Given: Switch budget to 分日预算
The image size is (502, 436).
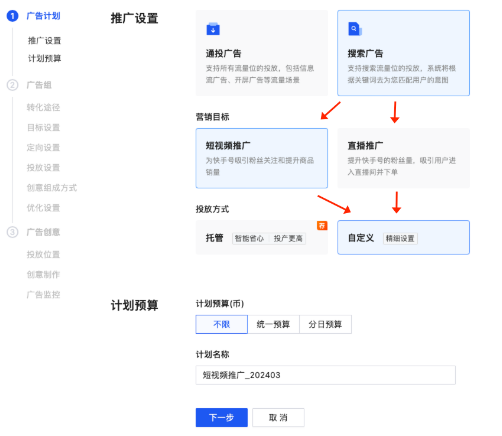Looking at the screenshot, I should [325, 324].
